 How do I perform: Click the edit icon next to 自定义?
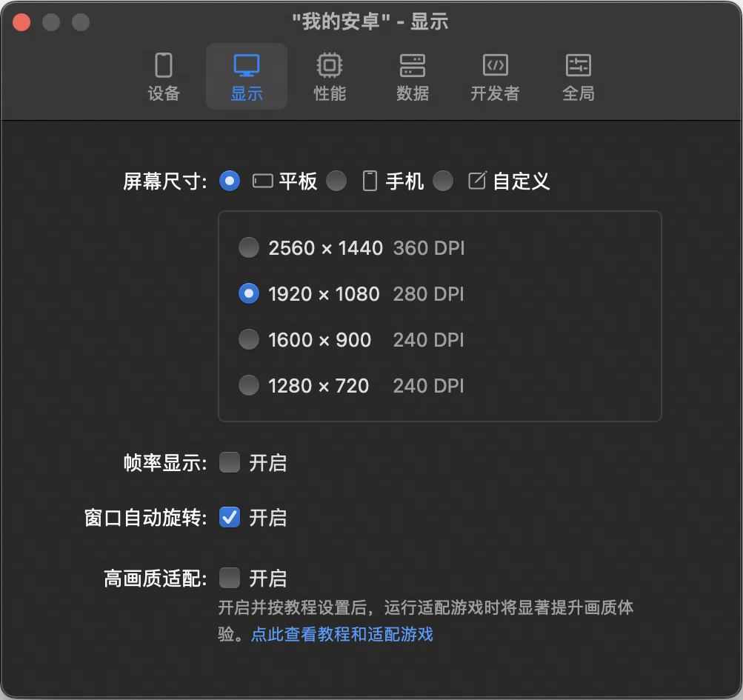[x=478, y=181]
